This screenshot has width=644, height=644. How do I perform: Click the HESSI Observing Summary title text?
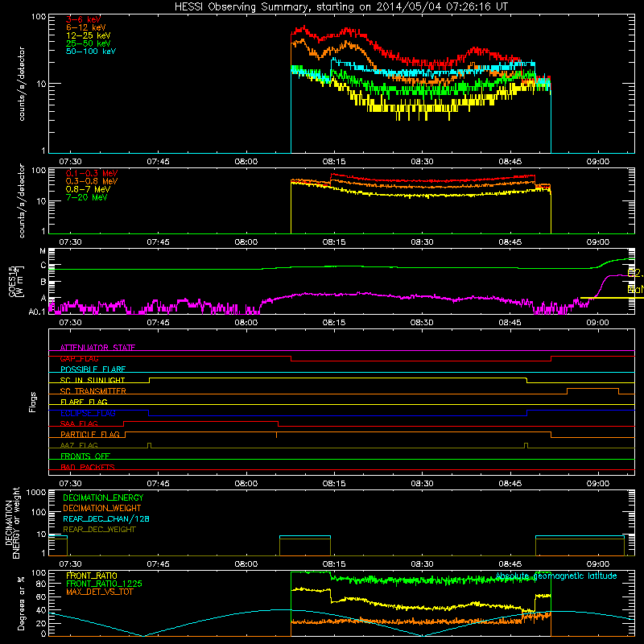pos(341,6)
